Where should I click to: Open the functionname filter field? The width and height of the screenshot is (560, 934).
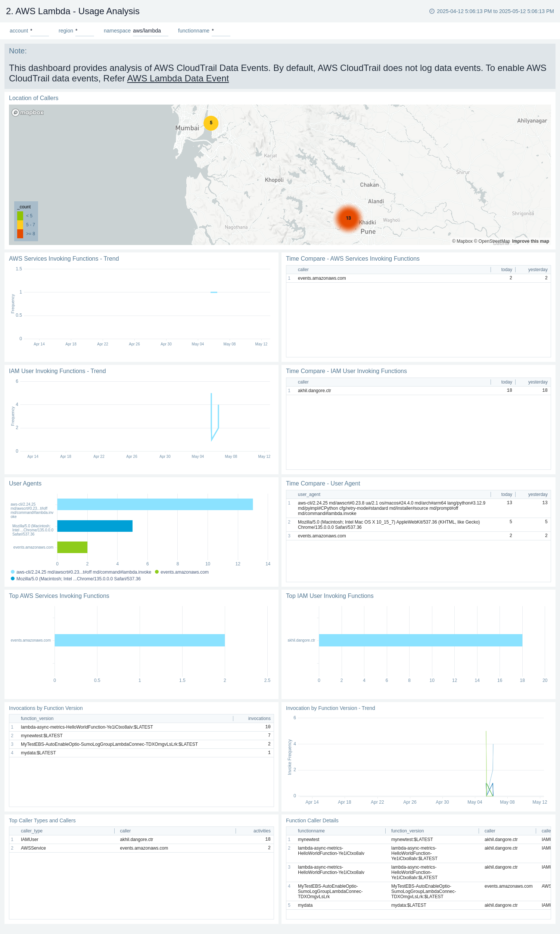[x=221, y=31]
